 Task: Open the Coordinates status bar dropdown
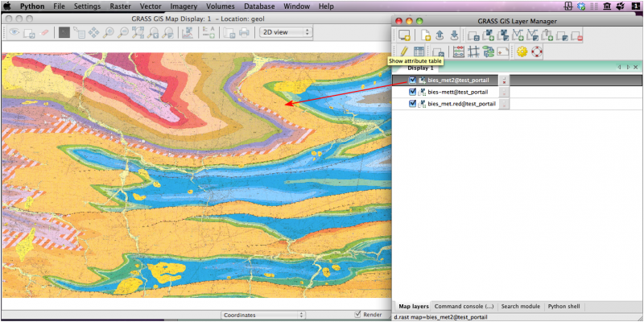coord(262,315)
